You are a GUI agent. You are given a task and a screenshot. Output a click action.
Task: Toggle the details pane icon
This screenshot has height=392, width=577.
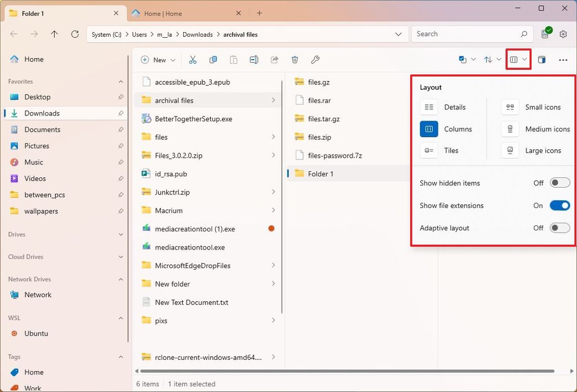541,59
